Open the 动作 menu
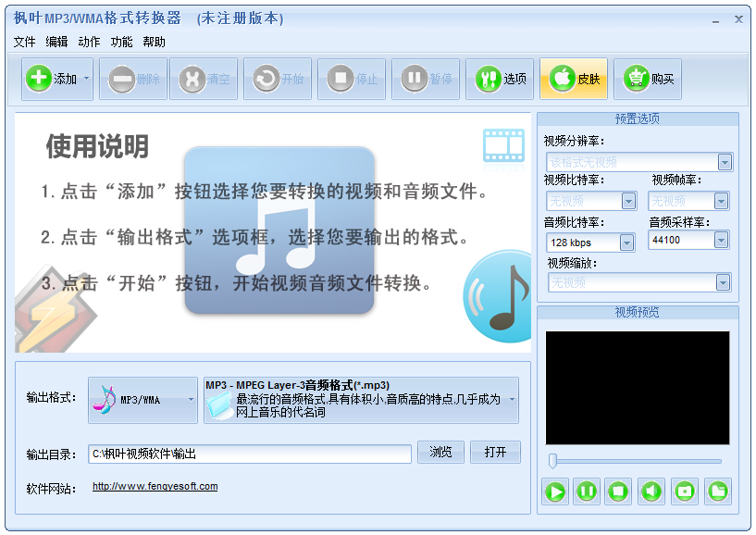Image resolution: width=756 pixels, height=535 pixels. tap(89, 42)
